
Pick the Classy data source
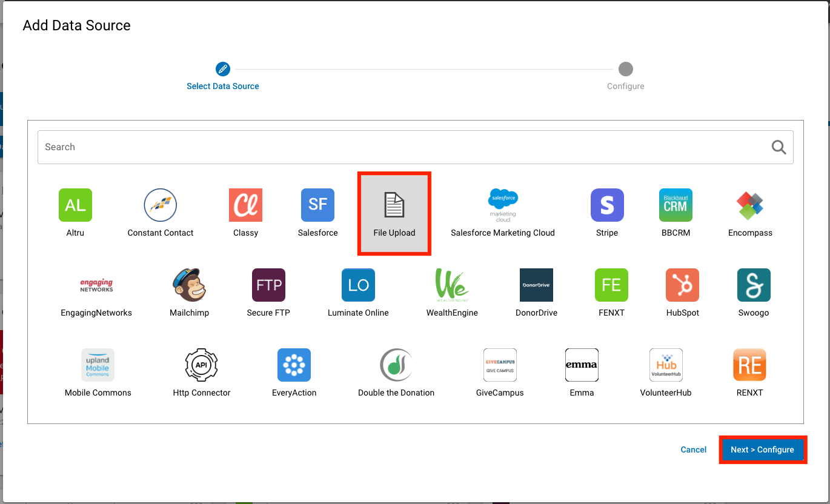245,205
